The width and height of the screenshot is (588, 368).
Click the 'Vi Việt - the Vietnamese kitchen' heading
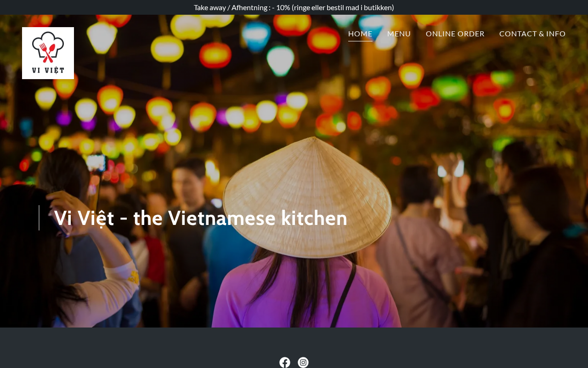point(201,218)
